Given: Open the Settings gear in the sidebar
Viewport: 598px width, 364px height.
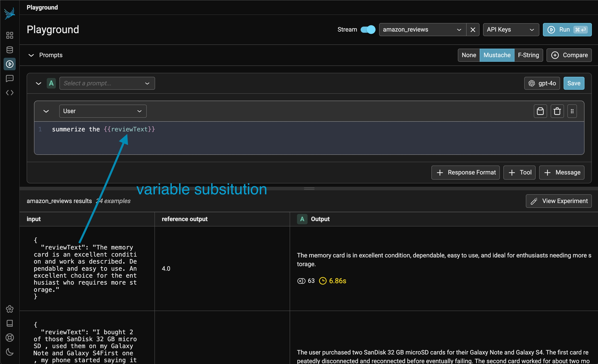Looking at the screenshot, I should [x=10, y=309].
